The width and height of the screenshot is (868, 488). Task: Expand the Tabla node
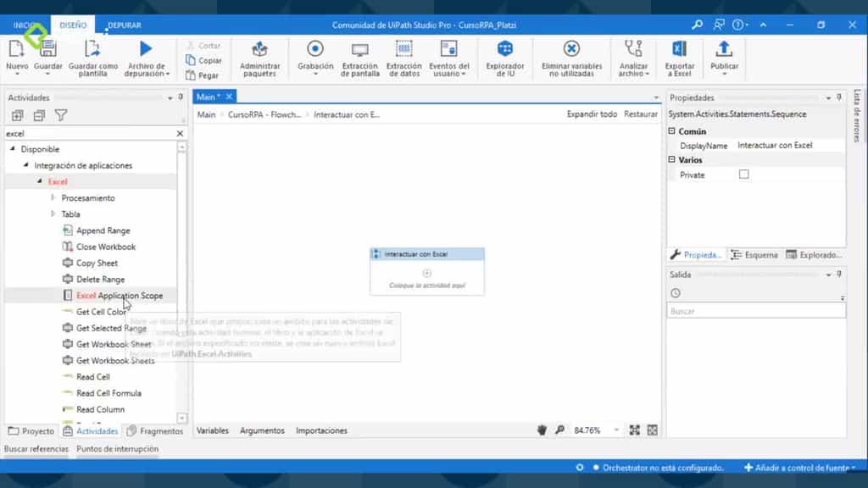pyautogui.click(x=53, y=213)
